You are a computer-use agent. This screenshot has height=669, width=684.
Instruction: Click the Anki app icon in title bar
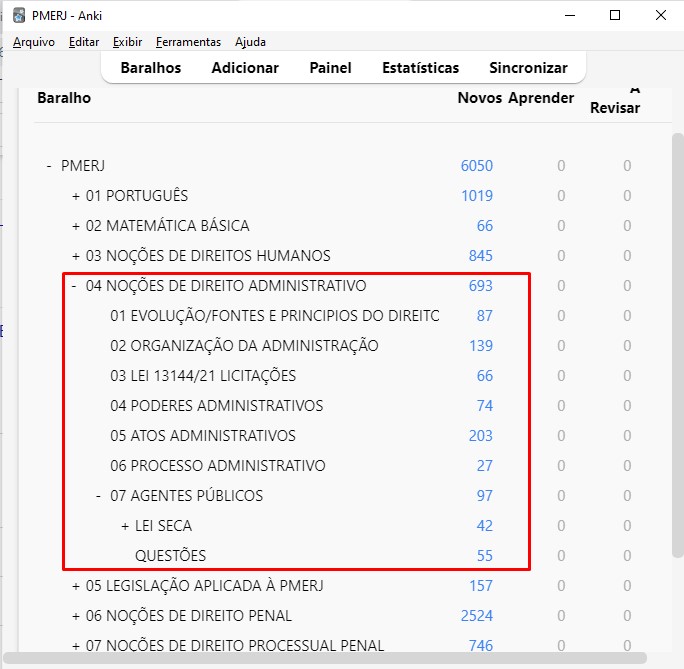(x=19, y=15)
